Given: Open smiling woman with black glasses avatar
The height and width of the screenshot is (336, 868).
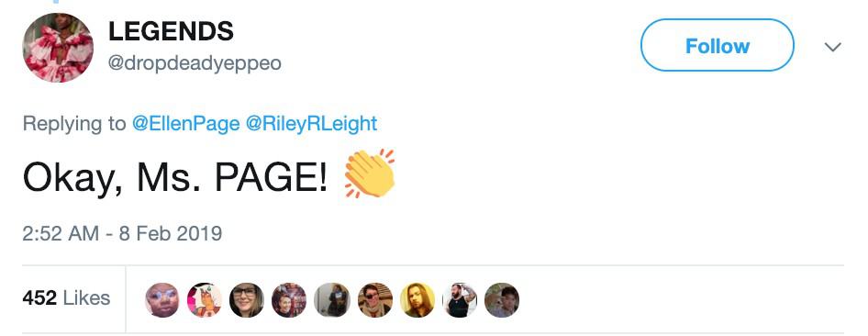Looking at the screenshot, I should (247, 300).
